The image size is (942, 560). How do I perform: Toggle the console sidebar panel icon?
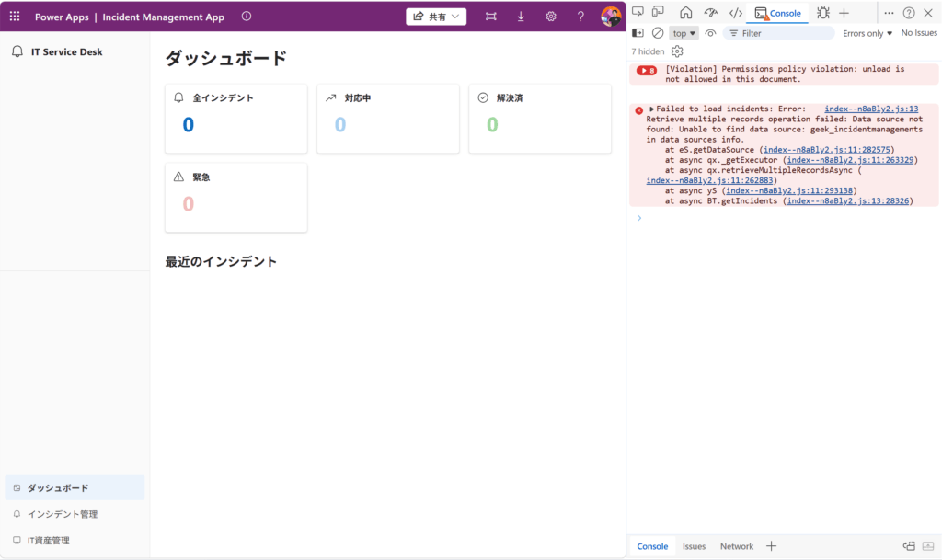tap(638, 33)
